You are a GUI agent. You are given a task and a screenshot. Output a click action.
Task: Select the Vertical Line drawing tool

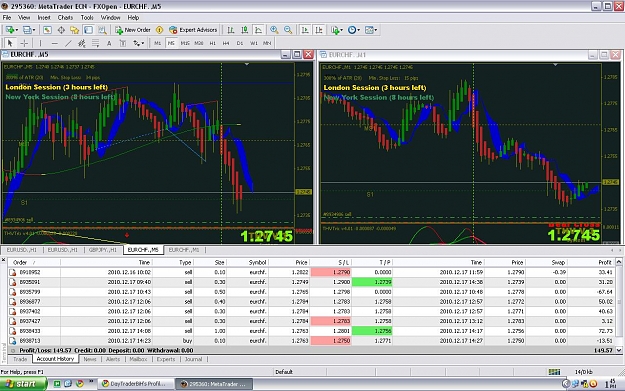coord(41,43)
